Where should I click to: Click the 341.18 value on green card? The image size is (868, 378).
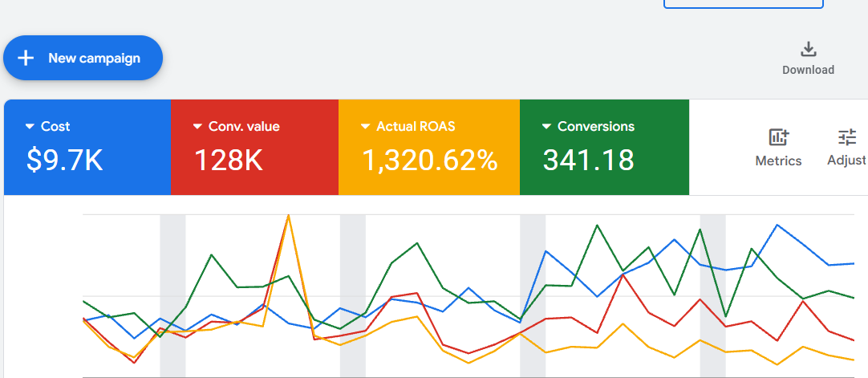pyautogui.click(x=588, y=161)
